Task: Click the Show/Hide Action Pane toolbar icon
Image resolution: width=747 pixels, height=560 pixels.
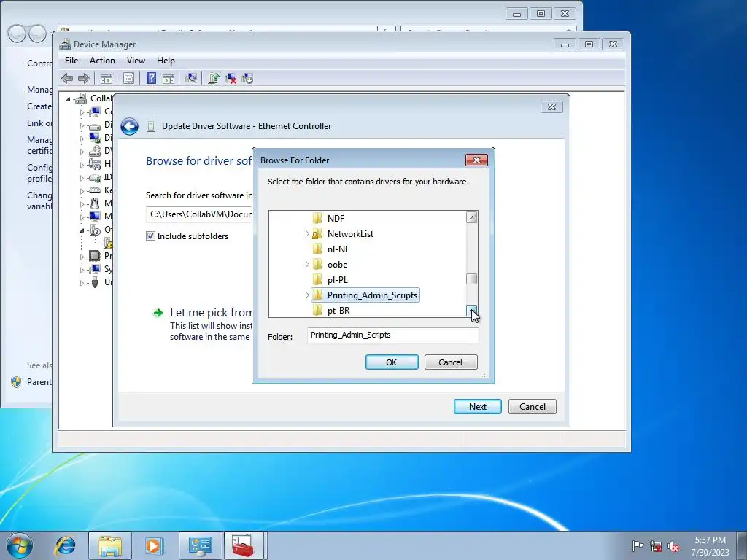Action: click(x=169, y=79)
